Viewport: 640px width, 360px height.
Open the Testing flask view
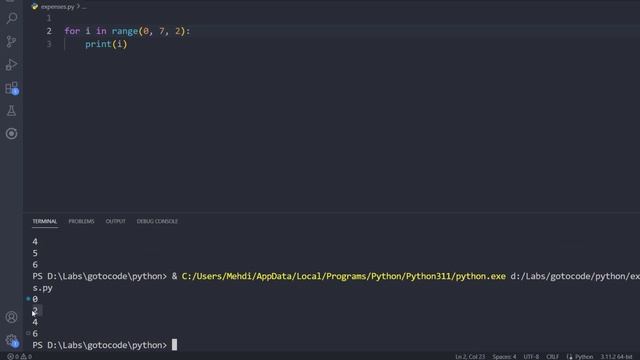coord(11,111)
